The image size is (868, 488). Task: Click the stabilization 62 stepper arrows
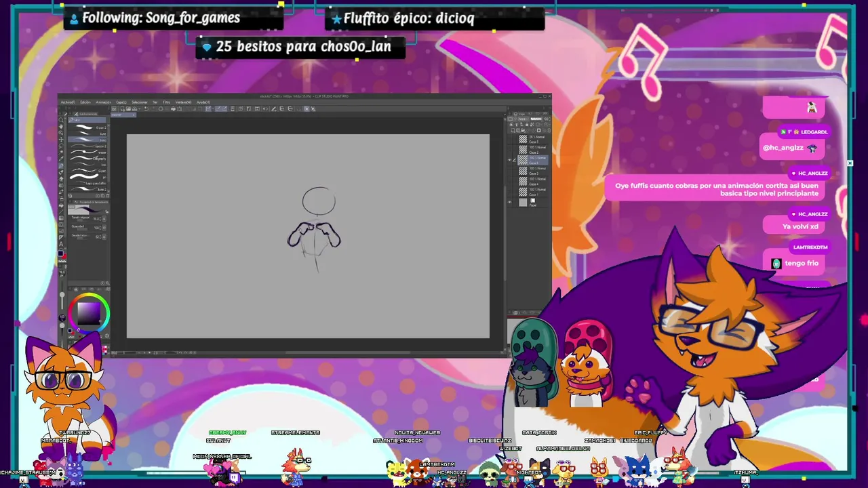pos(100,237)
